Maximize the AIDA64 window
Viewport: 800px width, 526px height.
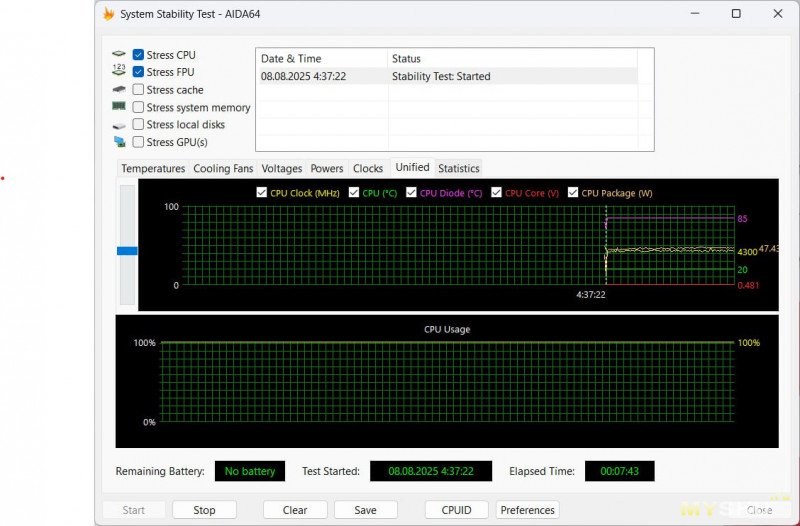click(x=736, y=14)
